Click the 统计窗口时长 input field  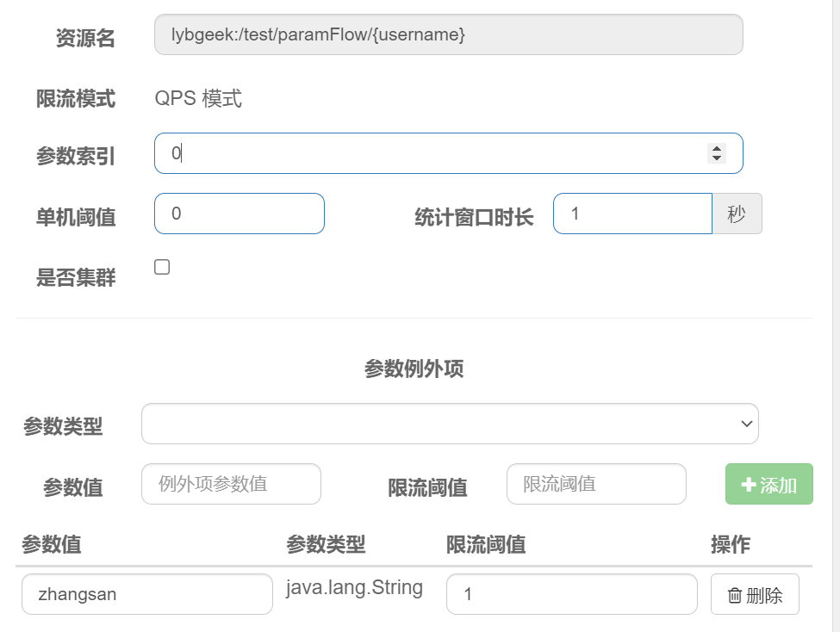coord(632,214)
